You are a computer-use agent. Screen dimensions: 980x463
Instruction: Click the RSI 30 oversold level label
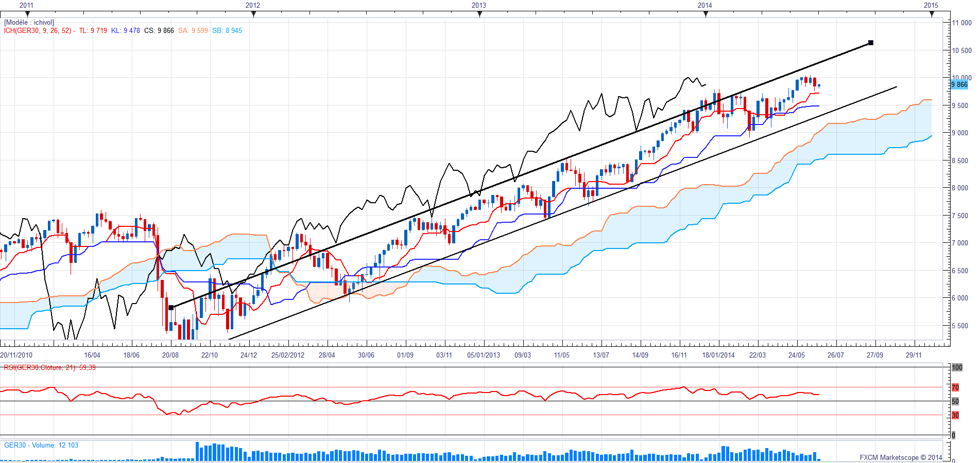coord(955,415)
